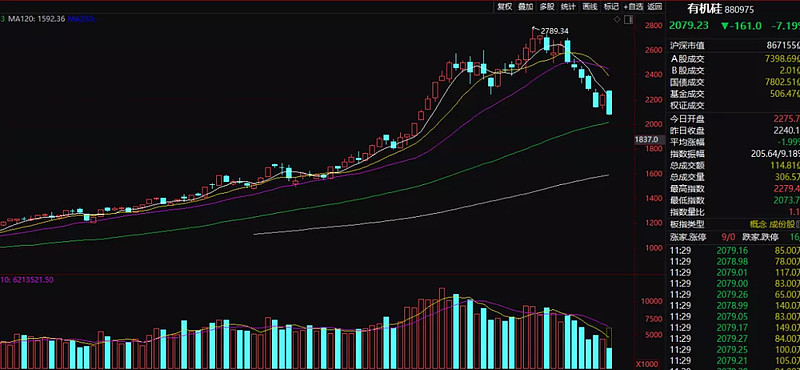The height and width of the screenshot is (370, 800).
Task: Click the tick row priced 2079.26
Action: 734,294
